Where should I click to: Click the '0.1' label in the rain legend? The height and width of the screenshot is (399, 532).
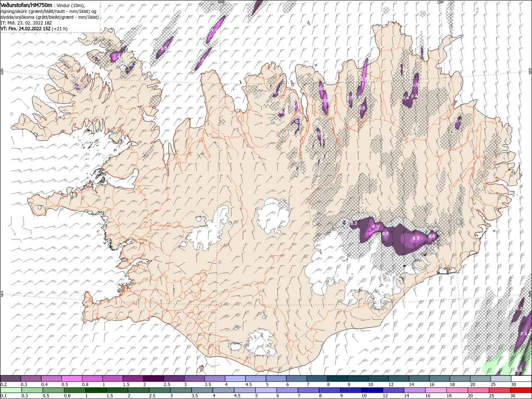point(3,396)
